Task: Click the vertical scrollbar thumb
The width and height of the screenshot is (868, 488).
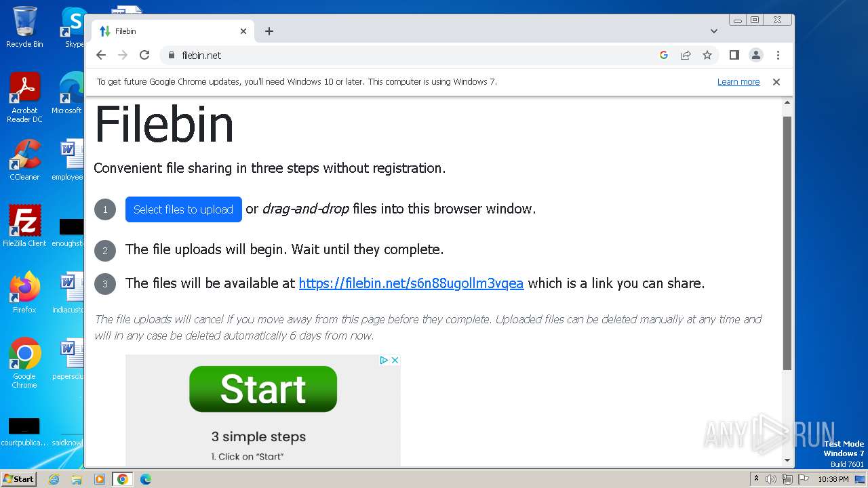Action: click(787, 243)
